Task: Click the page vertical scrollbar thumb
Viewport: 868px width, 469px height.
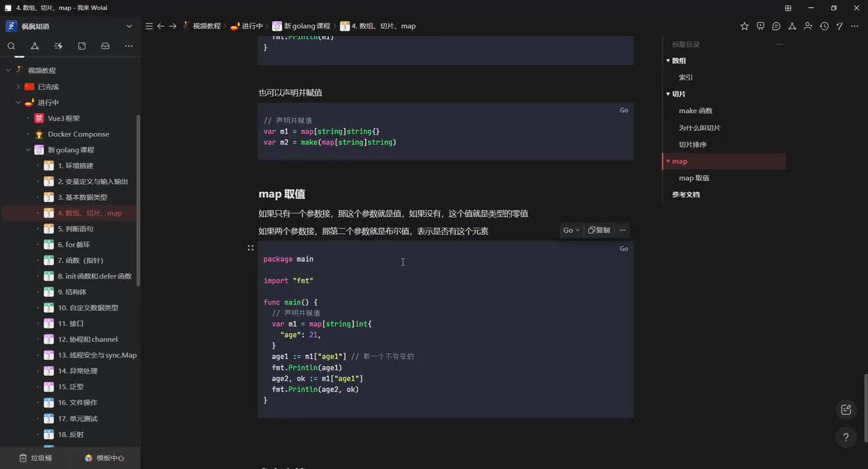Action: point(865,407)
